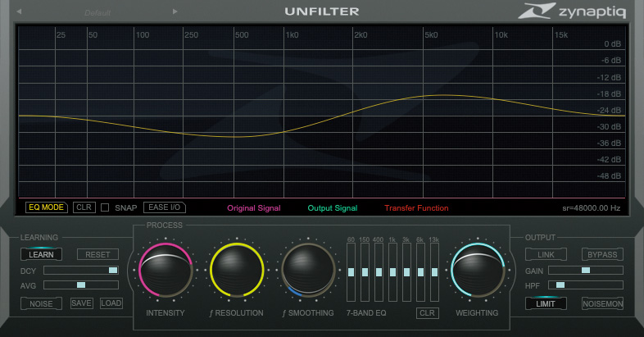Toggle the BYPASS button
This screenshot has width=644, height=337.
coord(602,254)
